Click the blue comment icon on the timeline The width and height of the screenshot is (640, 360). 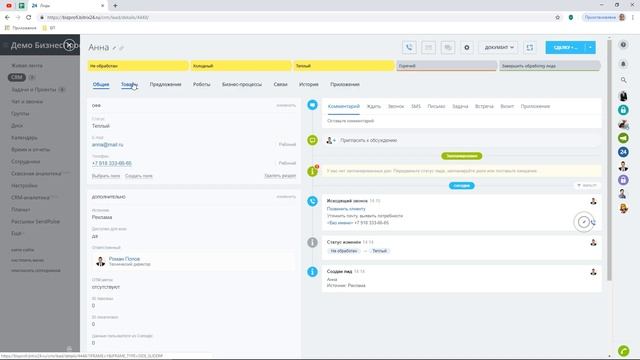pos(312,105)
